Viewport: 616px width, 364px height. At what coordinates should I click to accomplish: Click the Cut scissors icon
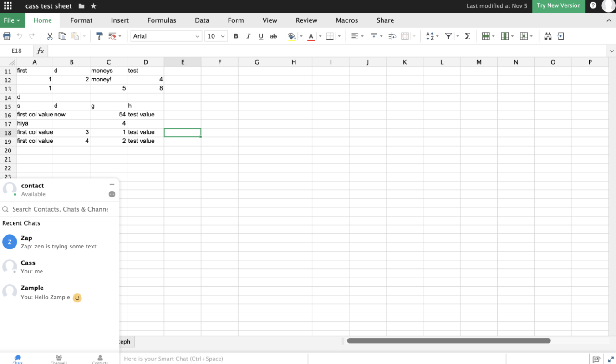coord(50,36)
